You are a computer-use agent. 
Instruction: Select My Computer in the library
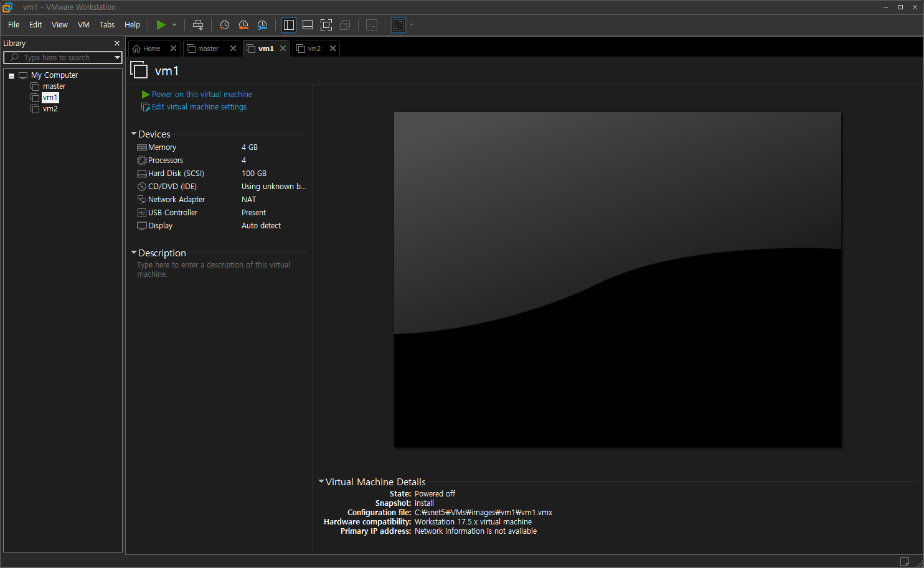coord(54,75)
